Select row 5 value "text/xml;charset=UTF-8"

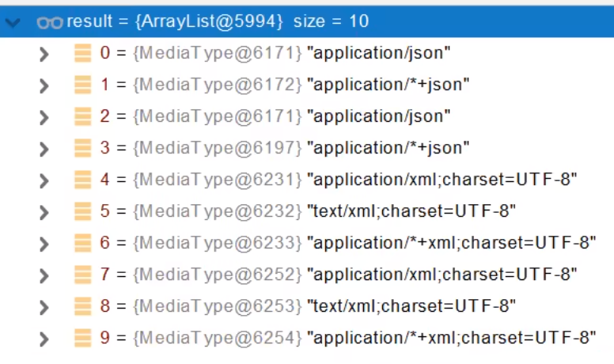(411, 211)
